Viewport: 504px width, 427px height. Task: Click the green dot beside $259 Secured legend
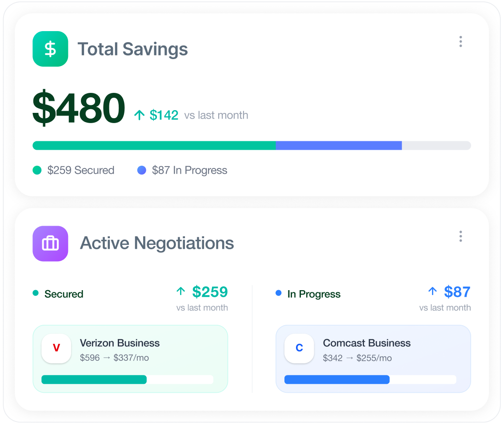(x=37, y=170)
